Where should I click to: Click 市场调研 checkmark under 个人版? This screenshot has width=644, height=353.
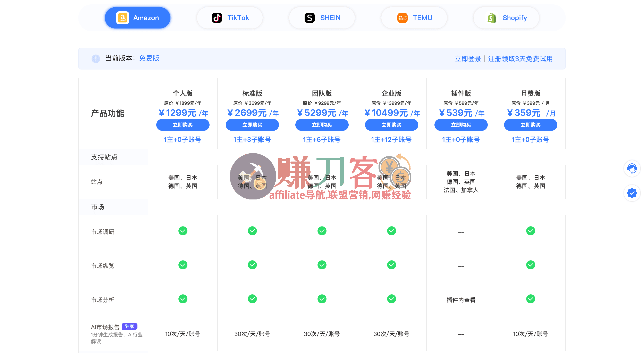[183, 231]
